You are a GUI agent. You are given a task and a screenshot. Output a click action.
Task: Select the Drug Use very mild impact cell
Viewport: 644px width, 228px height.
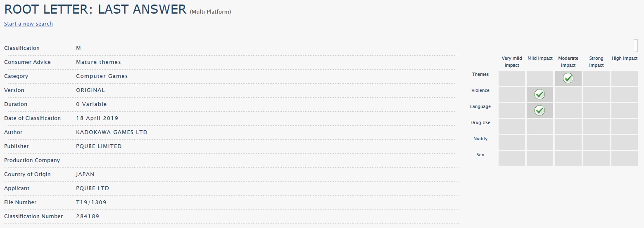pyautogui.click(x=512, y=127)
